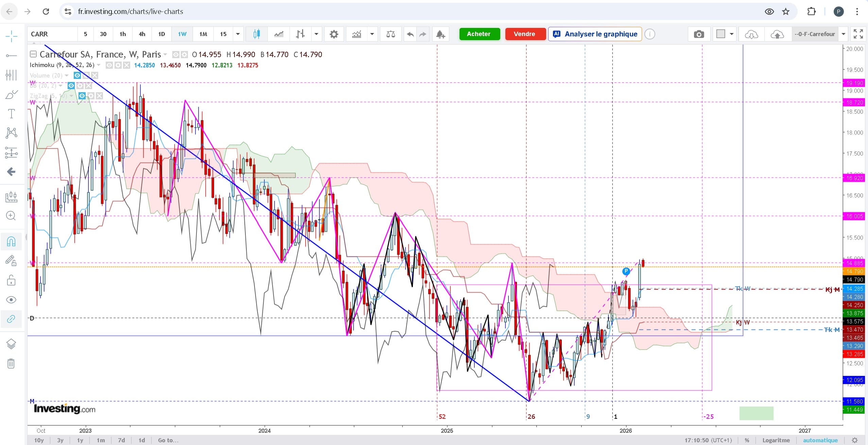Image resolution: width=868 pixels, height=445 pixels.
Task: Load chart layout from cloud
Action: tap(751, 34)
